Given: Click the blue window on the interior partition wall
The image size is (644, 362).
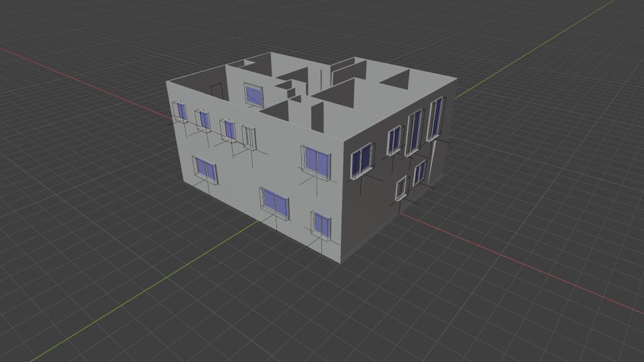Looking at the screenshot, I should (254, 95).
